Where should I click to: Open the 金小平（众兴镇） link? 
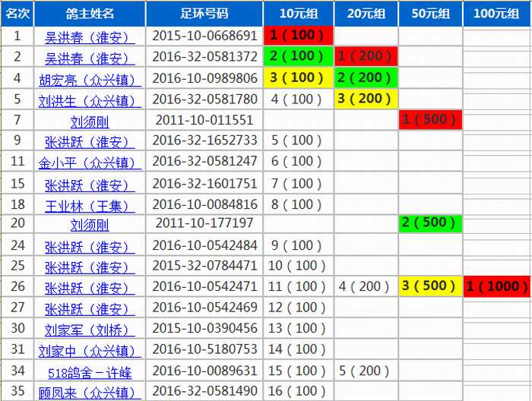[90, 163]
